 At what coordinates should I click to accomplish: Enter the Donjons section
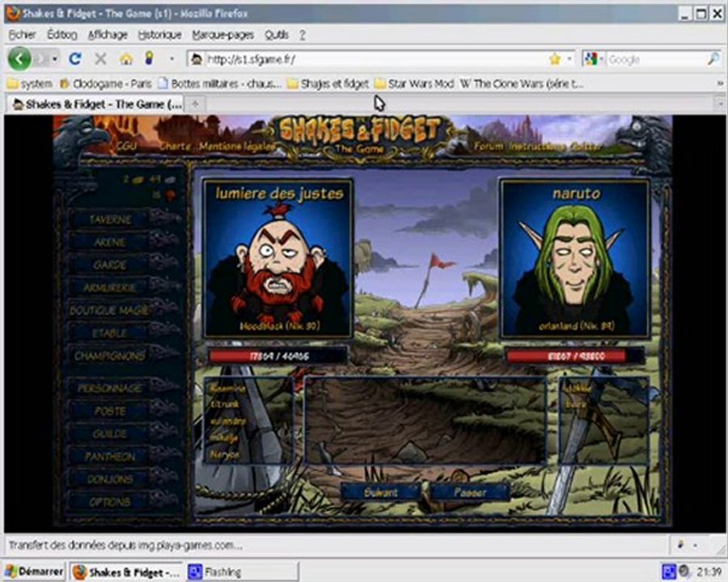pyautogui.click(x=110, y=479)
